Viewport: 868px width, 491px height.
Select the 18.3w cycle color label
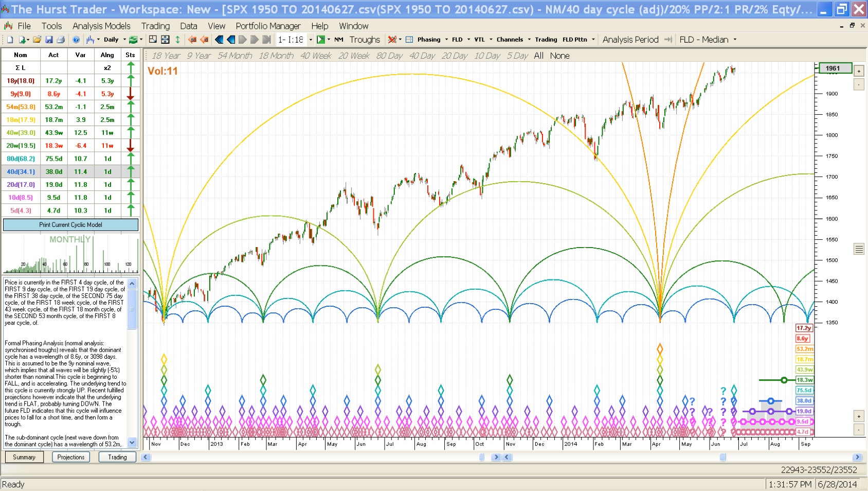804,380
